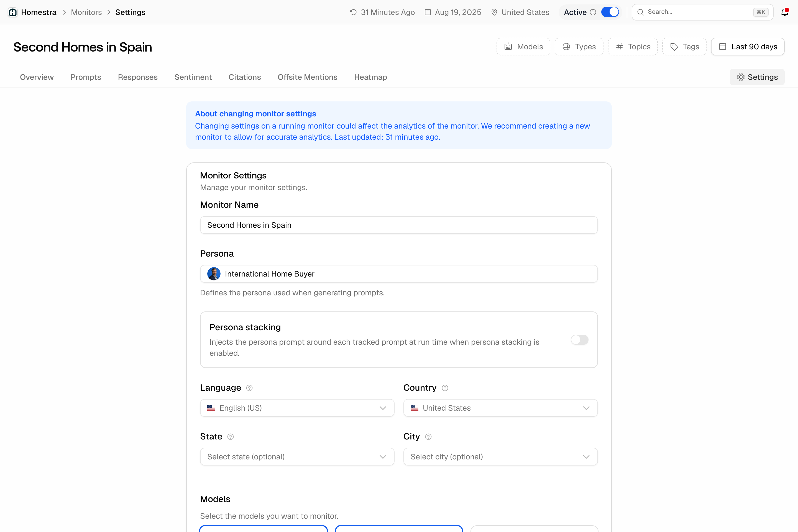This screenshot has width=798, height=532.
Task: Click the persona avatar for International Home Buyer
Action: pos(214,274)
